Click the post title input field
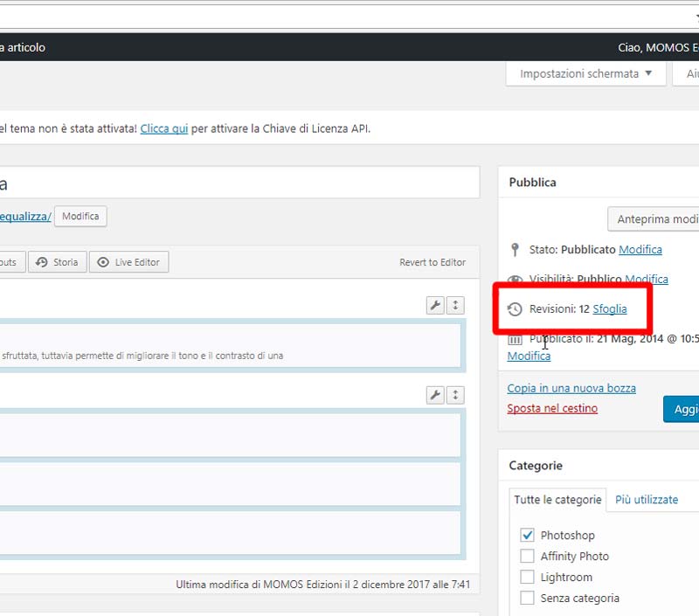 coord(239,183)
